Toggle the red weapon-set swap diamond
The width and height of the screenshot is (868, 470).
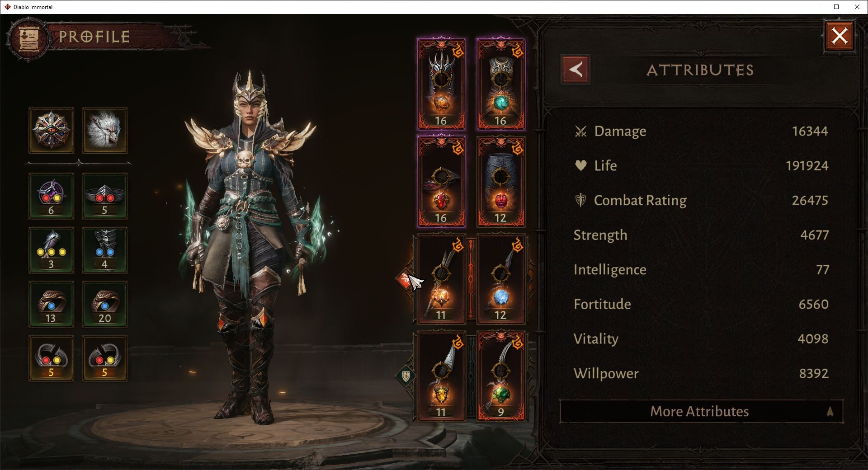pyautogui.click(x=405, y=279)
